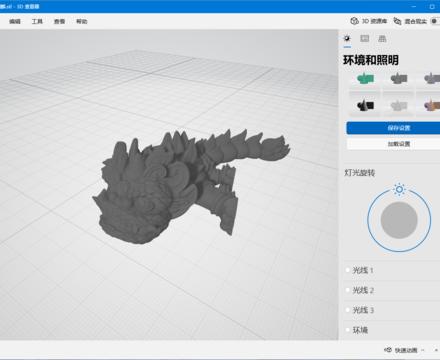Viewport: 440px width, 360px height.
Task: Toggle the 混合现实 mixed reality switch
Action: (x=435, y=21)
